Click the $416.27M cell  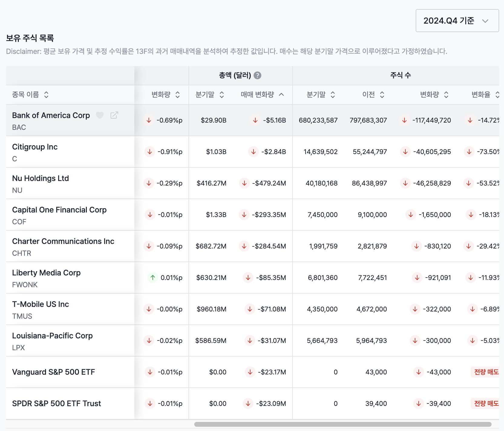tap(211, 183)
